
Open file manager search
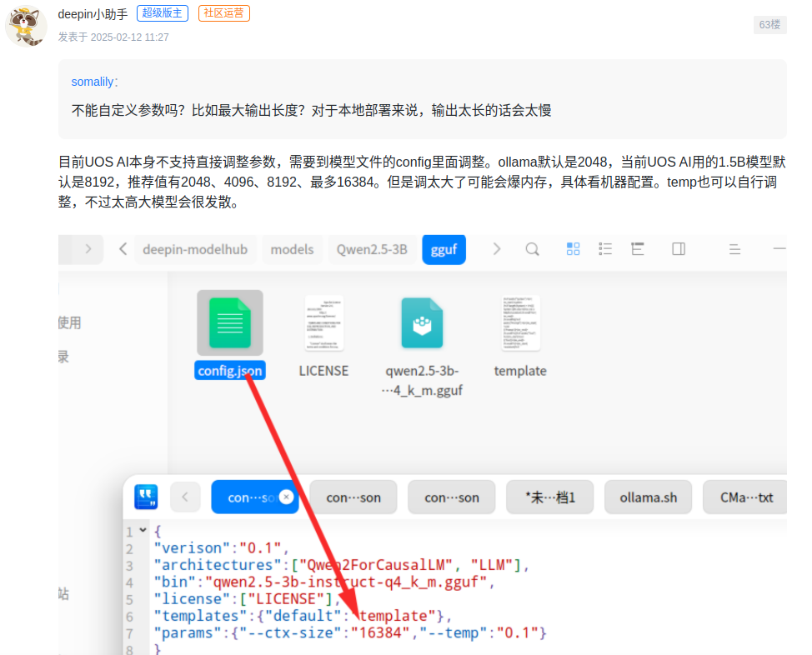pyautogui.click(x=533, y=249)
